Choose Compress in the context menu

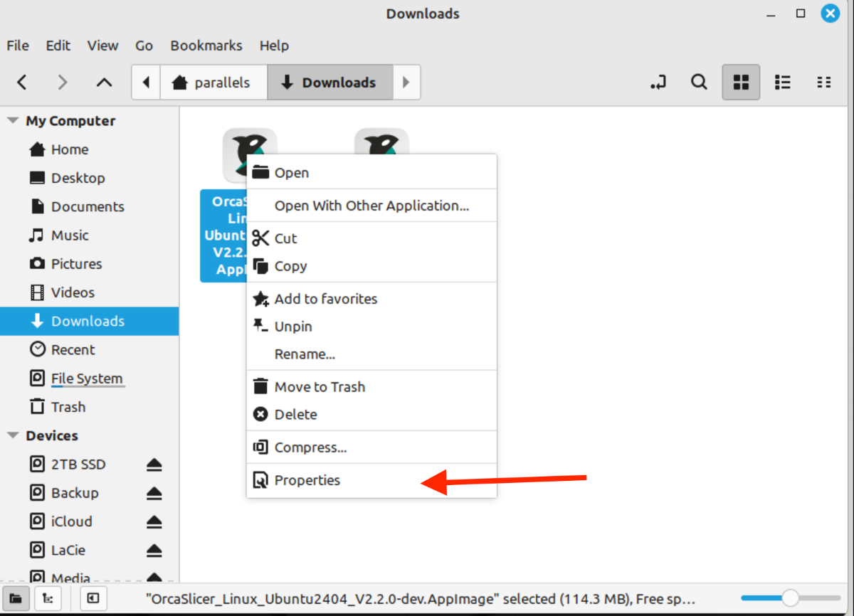point(371,447)
